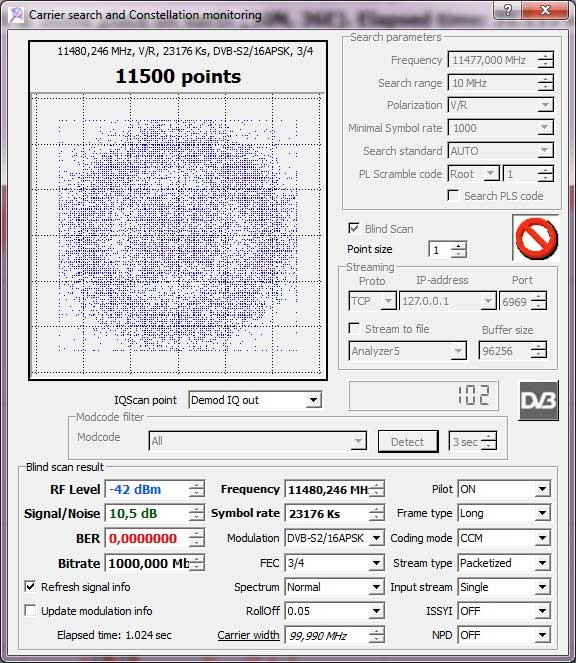578x663 pixels.
Task: Adjust the result Frequency stepper
Action: tap(376, 490)
